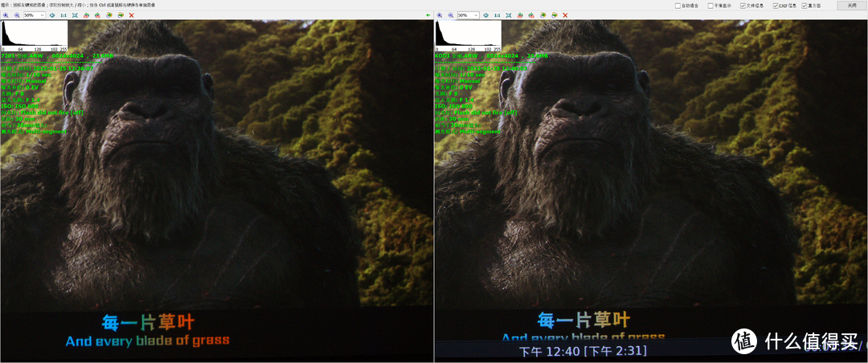The height and width of the screenshot is (363, 868).
Task: Enable the 自动缩合 checkbox
Action: tap(678, 6)
